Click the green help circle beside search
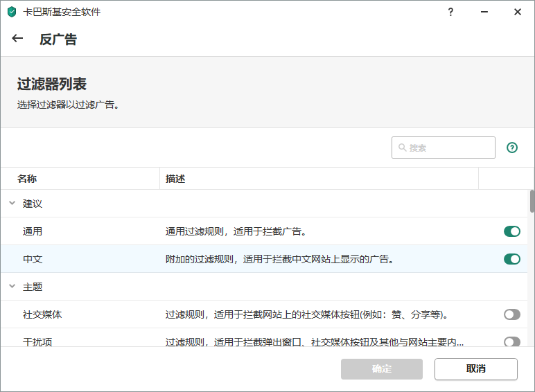535x392 pixels. [x=512, y=148]
